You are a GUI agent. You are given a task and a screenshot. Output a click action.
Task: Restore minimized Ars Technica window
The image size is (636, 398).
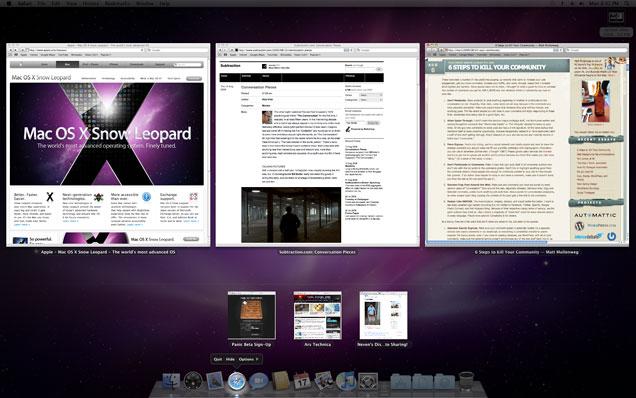(318, 315)
